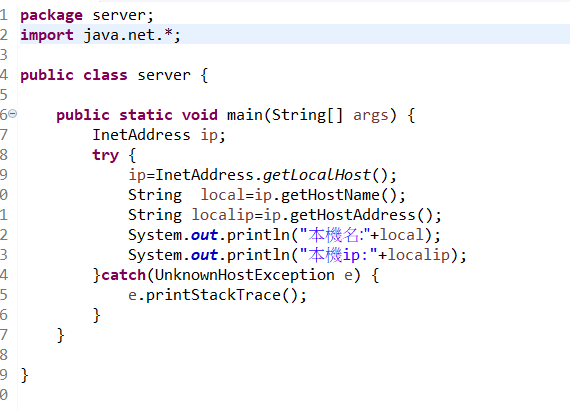Click 'UnknownHostException' in the catch clause

point(245,275)
